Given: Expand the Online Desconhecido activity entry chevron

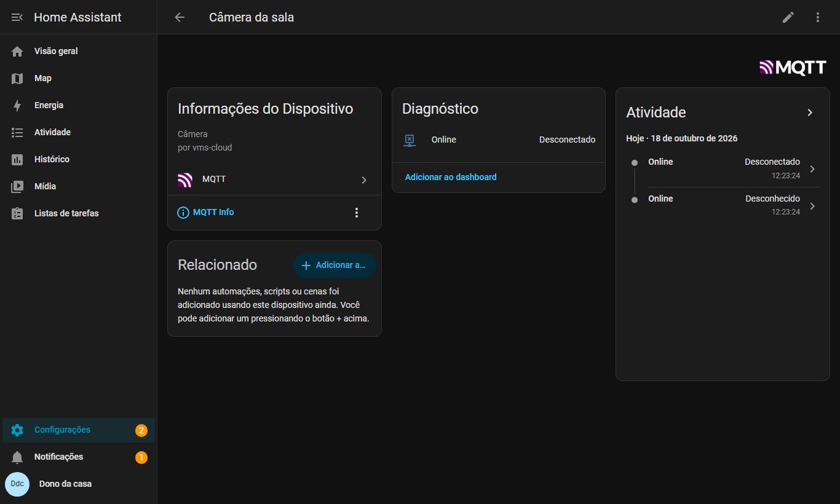Looking at the screenshot, I should [812, 206].
